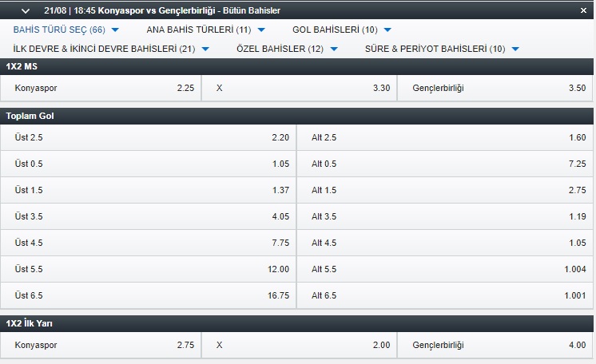Pick Üst 1.5 at 1.37 odds
596x364 pixels.
pos(149,190)
